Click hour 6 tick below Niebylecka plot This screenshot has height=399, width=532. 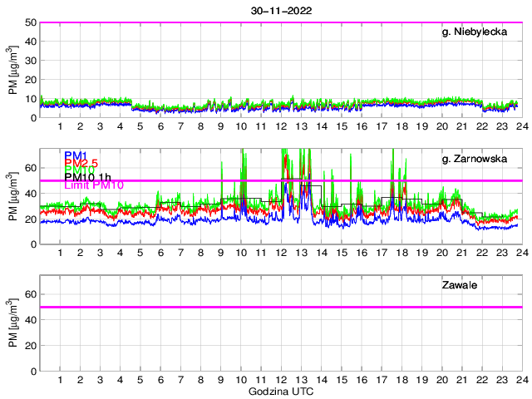(x=160, y=126)
